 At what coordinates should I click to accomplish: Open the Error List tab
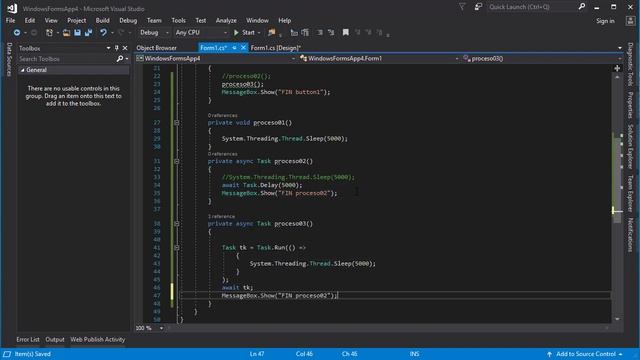pos(28,340)
